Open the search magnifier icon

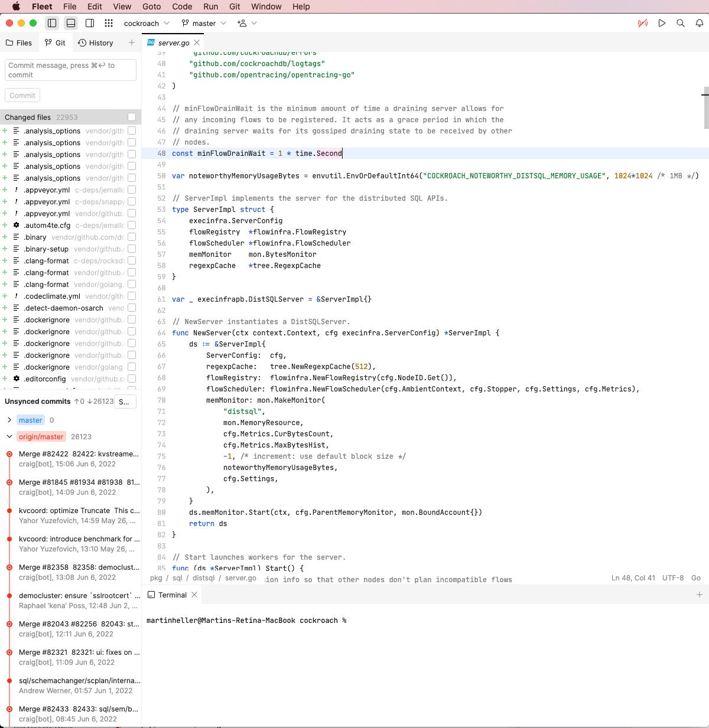click(681, 23)
